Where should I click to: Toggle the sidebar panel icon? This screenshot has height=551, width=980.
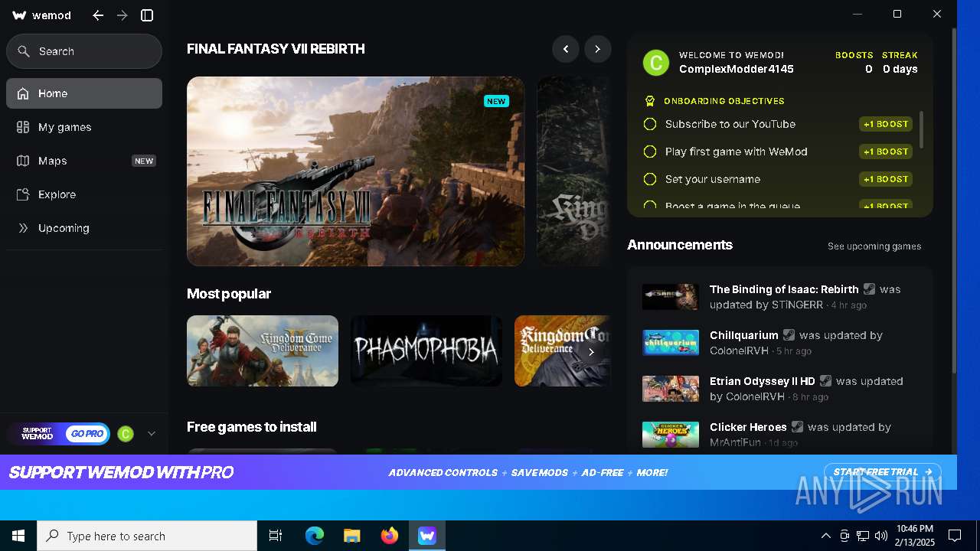pos(147,15)
